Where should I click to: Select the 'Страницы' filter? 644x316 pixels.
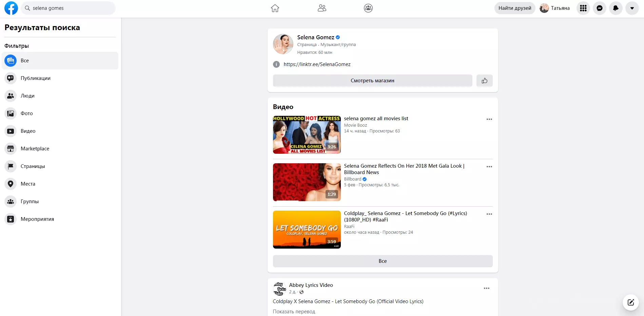click(x=60, y=166)
